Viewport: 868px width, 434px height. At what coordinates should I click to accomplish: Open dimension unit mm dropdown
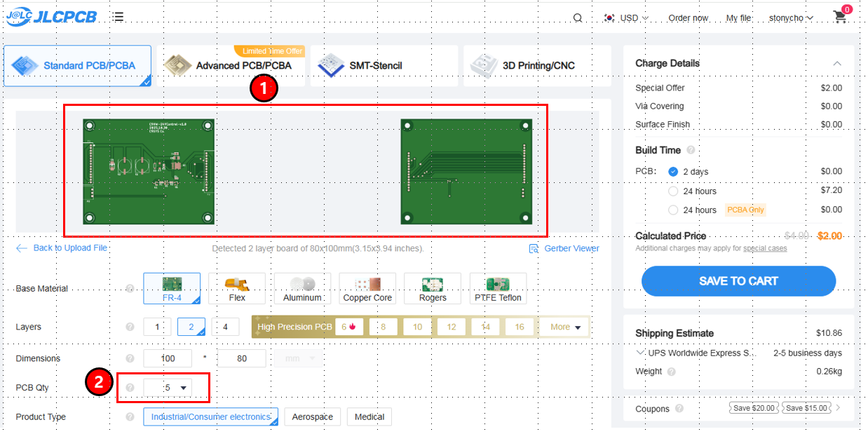299,358
